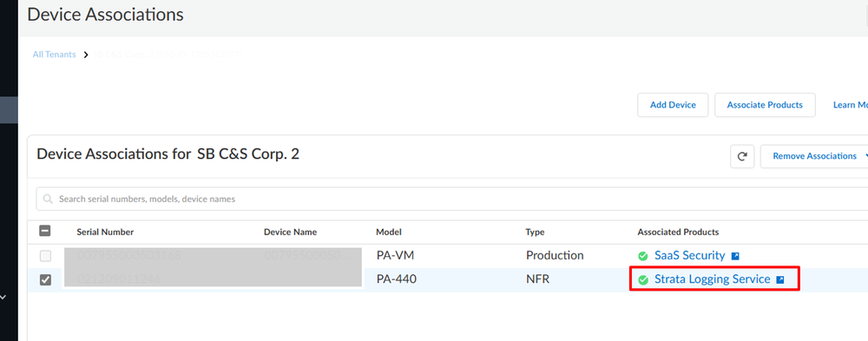Click the Associate Products button
This screenshot has height=341, width=868.
point(765,105)
